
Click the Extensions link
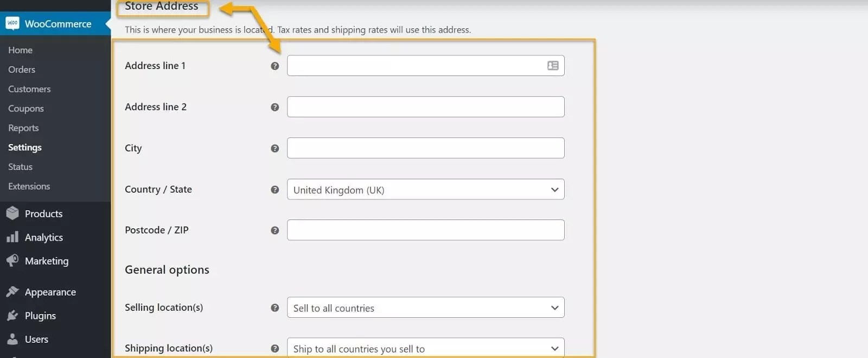29,186
